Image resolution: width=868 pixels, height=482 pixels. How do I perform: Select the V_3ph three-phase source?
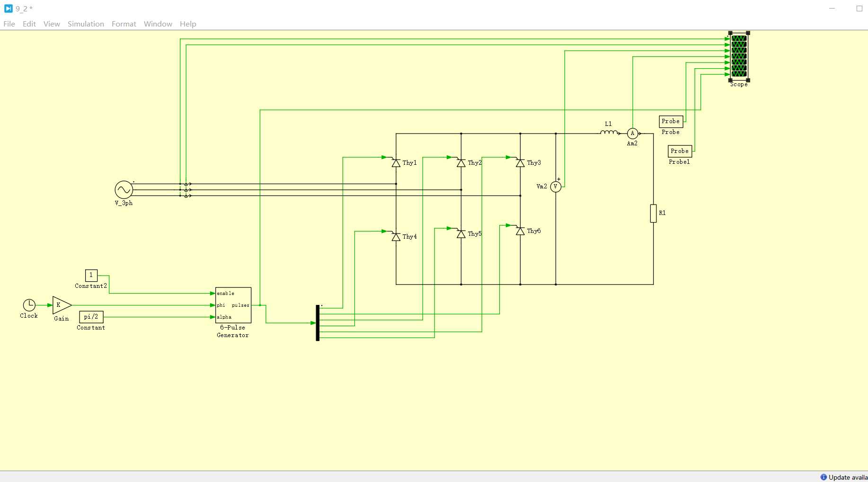coord(124,190)
